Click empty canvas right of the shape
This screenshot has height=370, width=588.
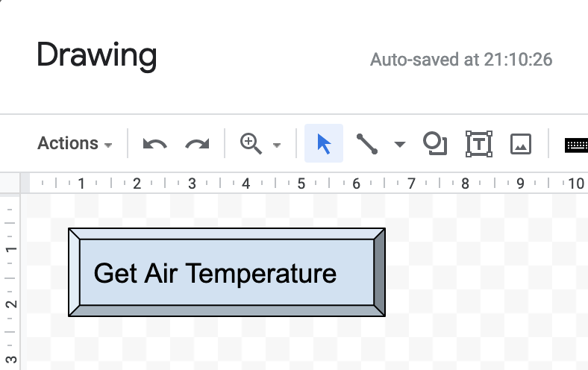coord(484,274)
